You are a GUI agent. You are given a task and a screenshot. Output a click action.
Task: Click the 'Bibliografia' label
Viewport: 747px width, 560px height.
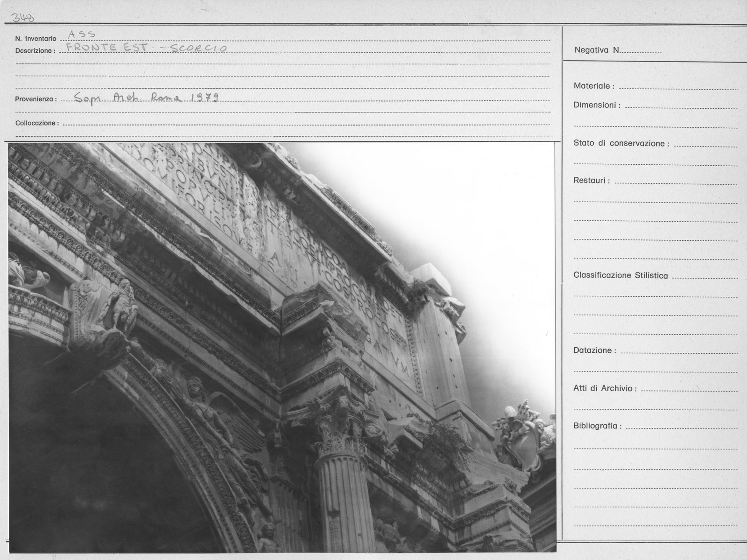598,426
